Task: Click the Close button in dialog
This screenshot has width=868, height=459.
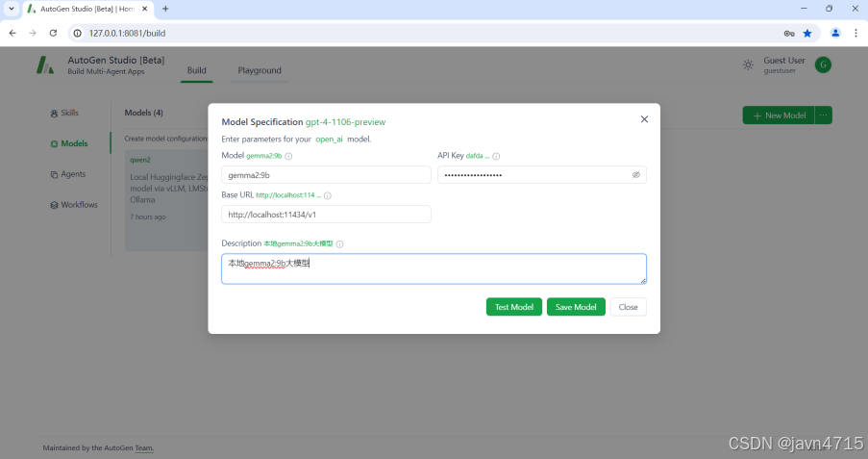Action: pyautogui.click(x=628, y=307)
